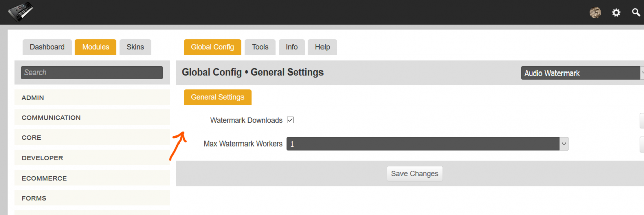Open the DEVELOPER module category

pyautogui.click(x=92, y=158)
